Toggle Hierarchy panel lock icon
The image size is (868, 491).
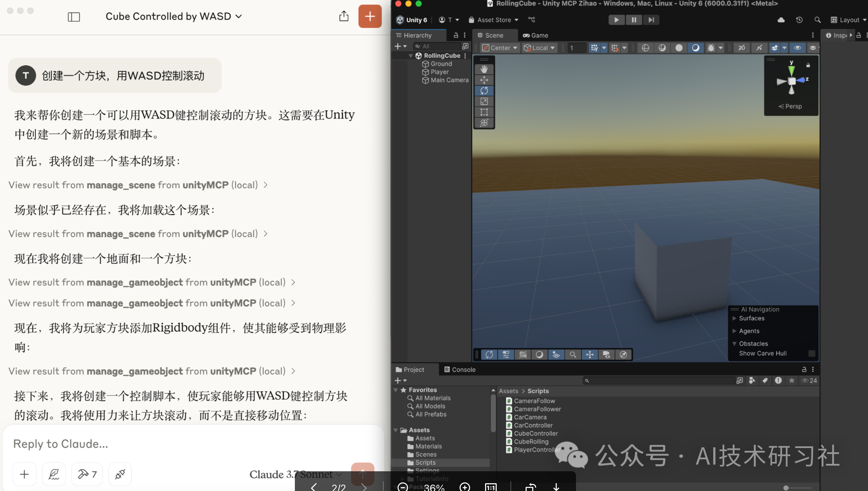coord(456,35)
